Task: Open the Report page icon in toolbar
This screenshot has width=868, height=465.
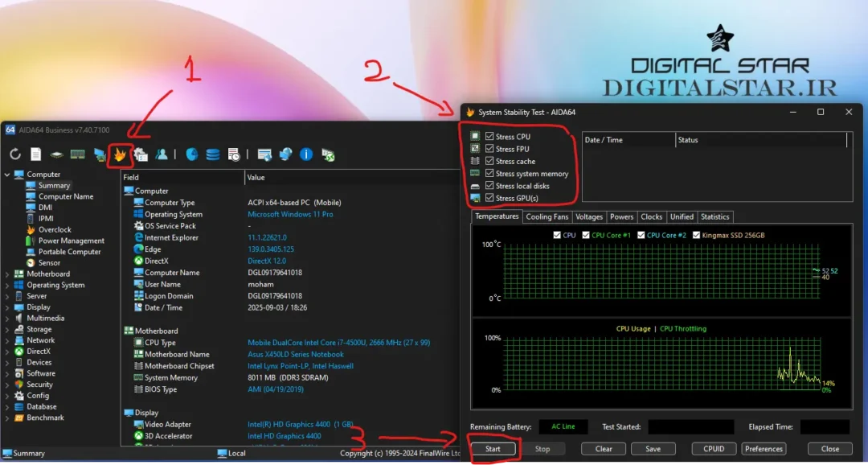Action: pos(36,154)
